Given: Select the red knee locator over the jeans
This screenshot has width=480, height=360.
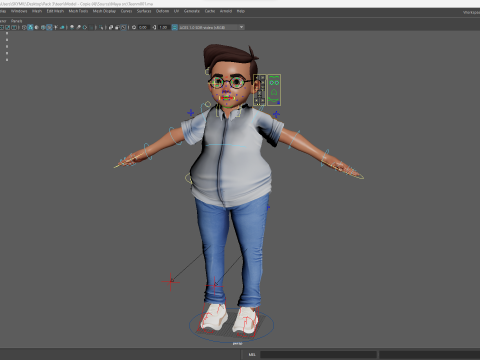Looking at the screenshot, I should pos(214,286).
